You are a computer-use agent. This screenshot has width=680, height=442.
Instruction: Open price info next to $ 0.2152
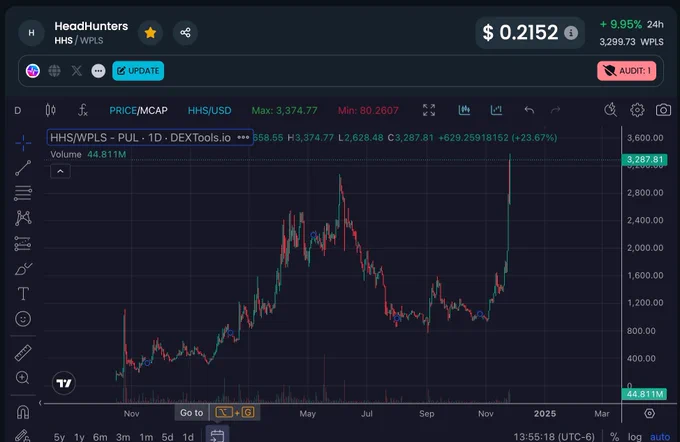click(x=571, y=33)
